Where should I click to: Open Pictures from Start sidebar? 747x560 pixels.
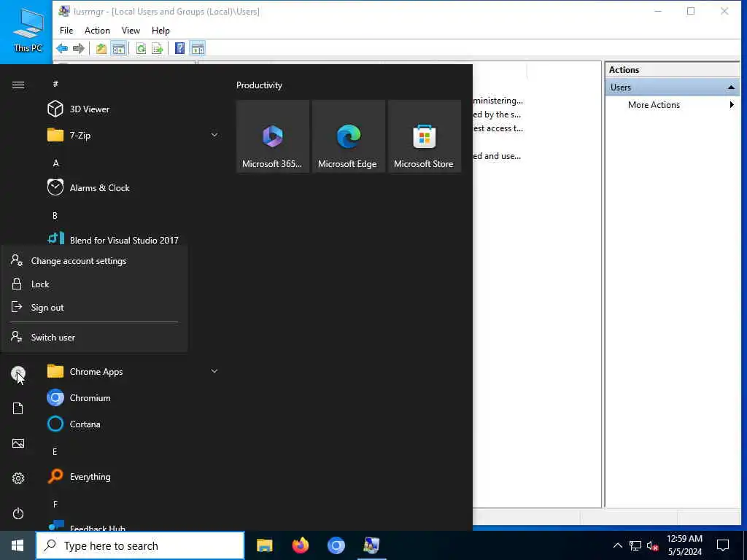click(18, 443)
